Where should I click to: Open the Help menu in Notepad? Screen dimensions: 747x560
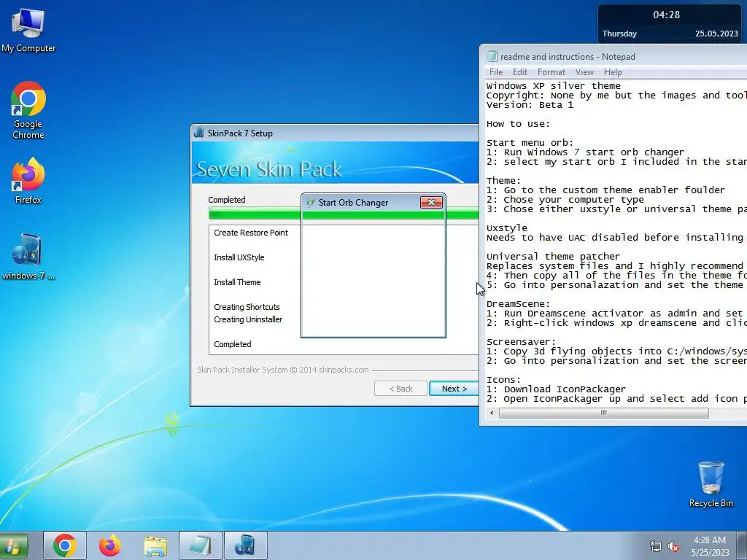[613, 72]
